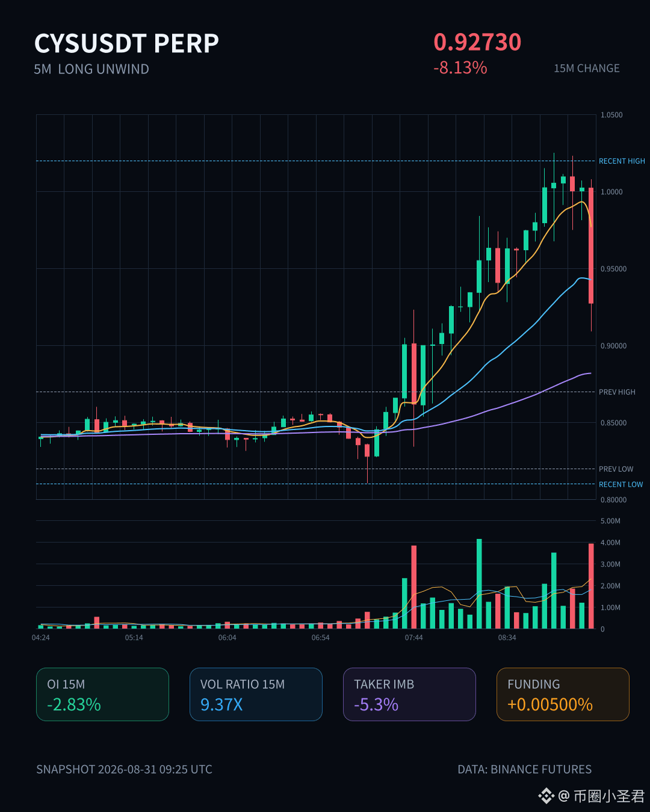Click the 1.0500 price axis label

(x=611, y=115)
